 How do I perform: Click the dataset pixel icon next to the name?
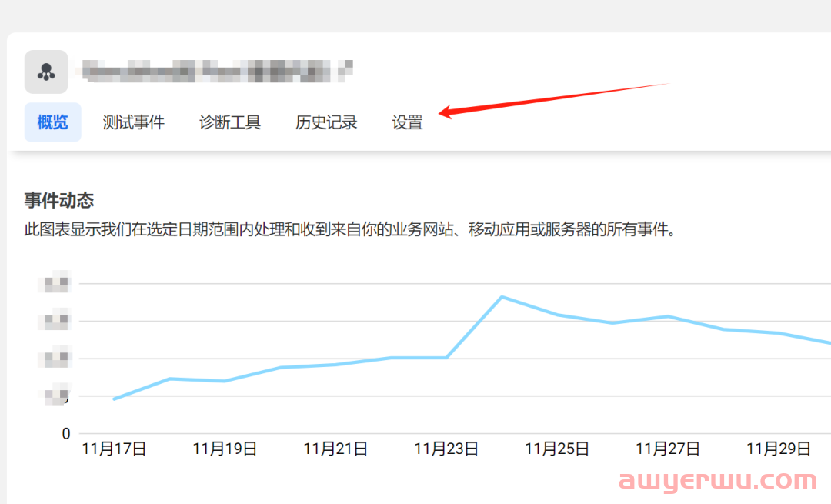[46, 72]
